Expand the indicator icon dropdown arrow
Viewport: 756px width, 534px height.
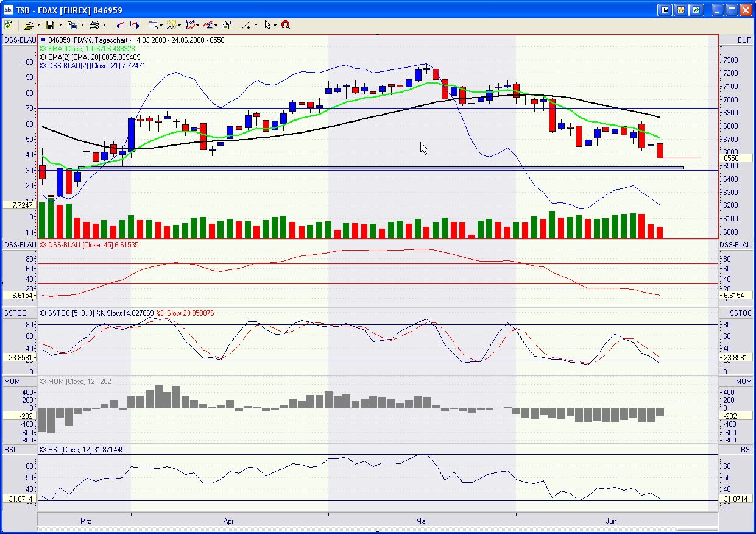[180, 25]
